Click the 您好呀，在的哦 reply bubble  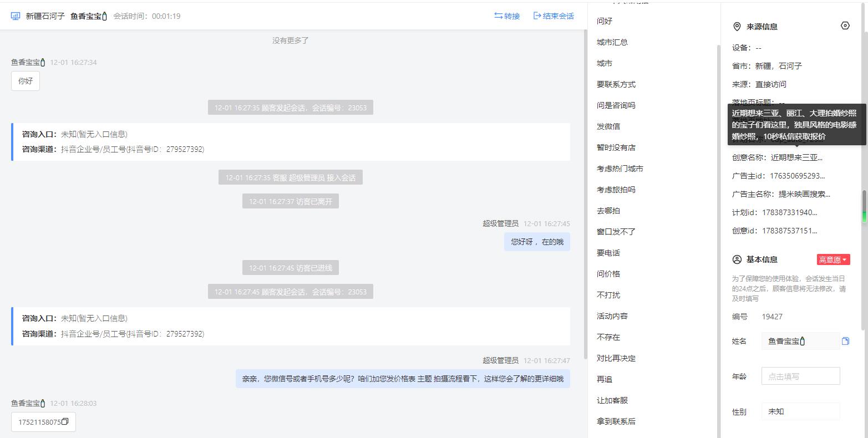pos(537,242)
